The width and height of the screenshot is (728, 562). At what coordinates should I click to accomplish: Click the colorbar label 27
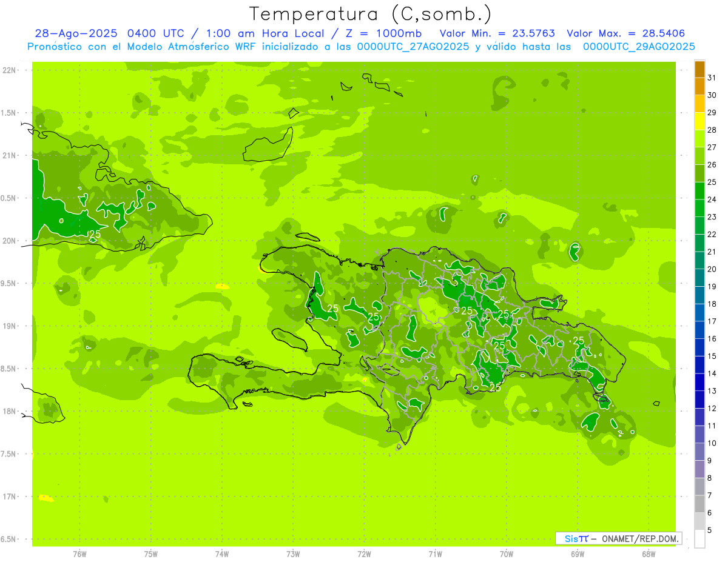712,147
